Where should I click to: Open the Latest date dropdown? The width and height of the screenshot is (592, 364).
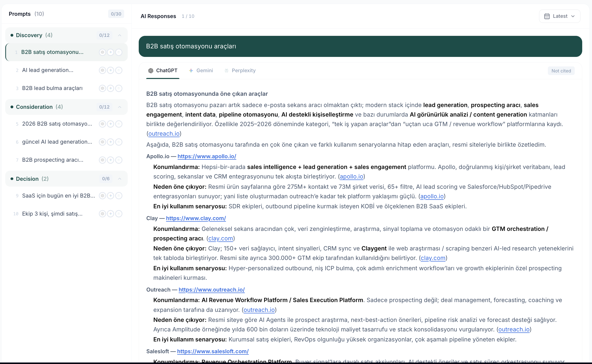[x=560, y=16]
